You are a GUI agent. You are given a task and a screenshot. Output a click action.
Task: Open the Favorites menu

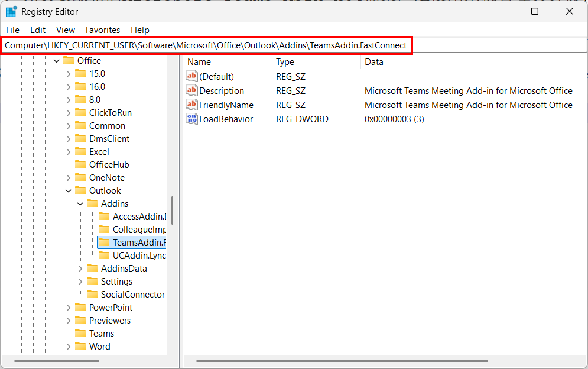pyautogui.click(x=102, y=30)
